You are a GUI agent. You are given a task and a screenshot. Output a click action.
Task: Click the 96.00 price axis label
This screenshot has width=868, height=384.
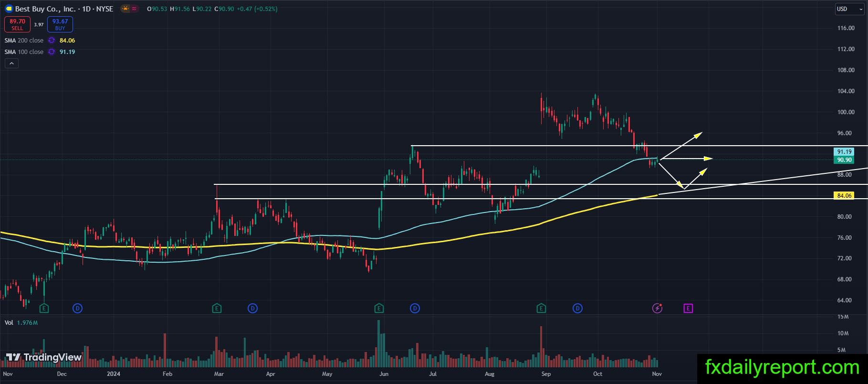(844, 133)
